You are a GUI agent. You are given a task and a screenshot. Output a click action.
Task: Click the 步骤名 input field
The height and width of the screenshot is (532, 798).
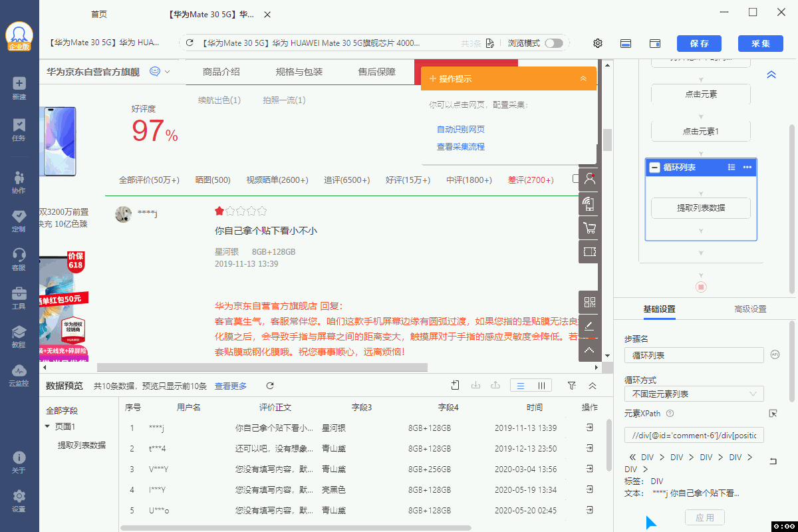(x=694, y=355)
